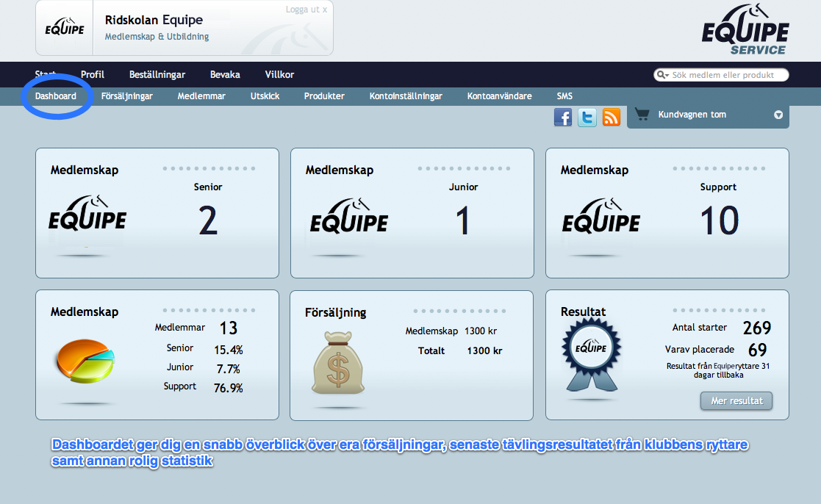Screen dimensions: 821x504
Task: Open the Beställningar menu item
Action: (157, 74)
